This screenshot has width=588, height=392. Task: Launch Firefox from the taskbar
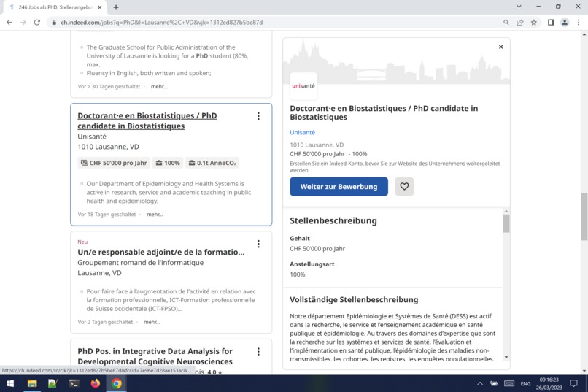(x=96, y=383)
